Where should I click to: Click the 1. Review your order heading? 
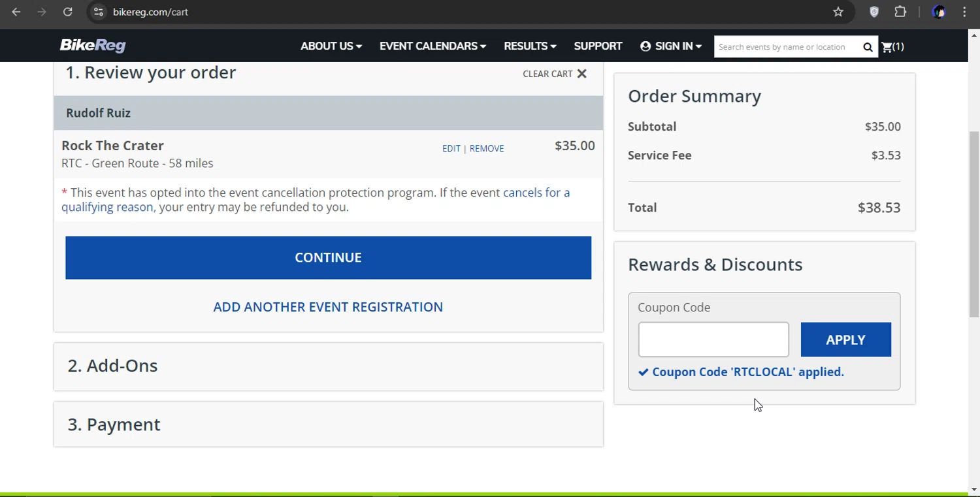point(151,72)
